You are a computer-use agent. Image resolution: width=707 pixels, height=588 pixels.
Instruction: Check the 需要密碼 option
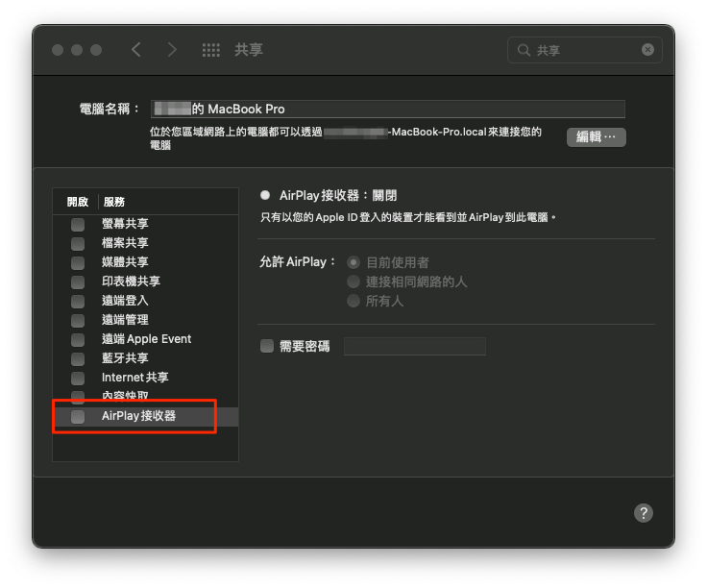coord(267,346)
